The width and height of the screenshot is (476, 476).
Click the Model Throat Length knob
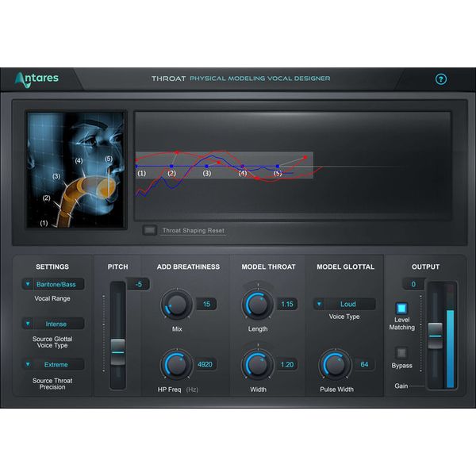[x=258, y=304]
